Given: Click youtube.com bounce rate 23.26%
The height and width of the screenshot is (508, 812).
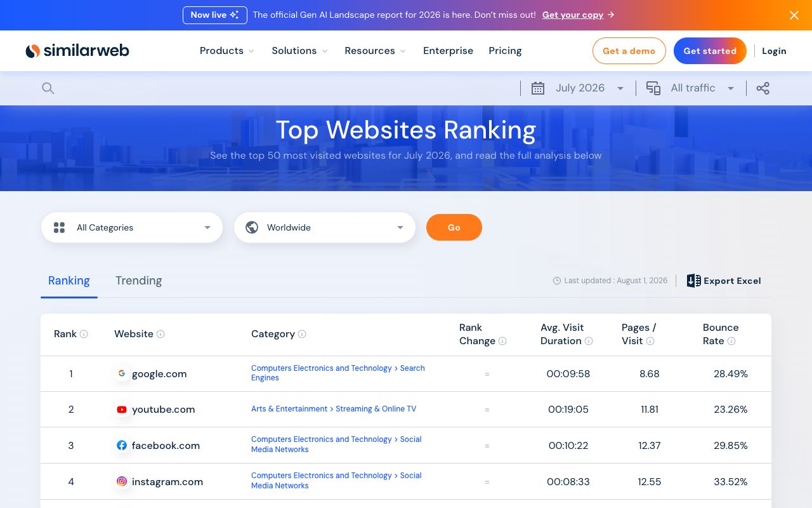Looking at the screenshot, I should pyautogui.click(x=731, y=410).
